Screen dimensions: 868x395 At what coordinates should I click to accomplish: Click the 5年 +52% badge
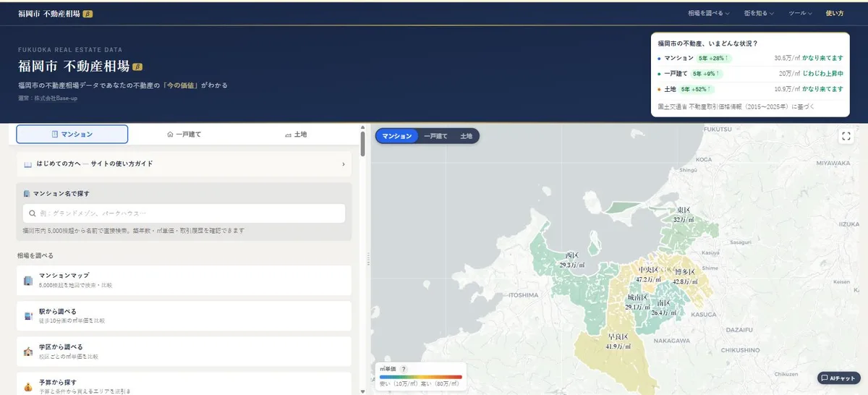pos(697,89)
